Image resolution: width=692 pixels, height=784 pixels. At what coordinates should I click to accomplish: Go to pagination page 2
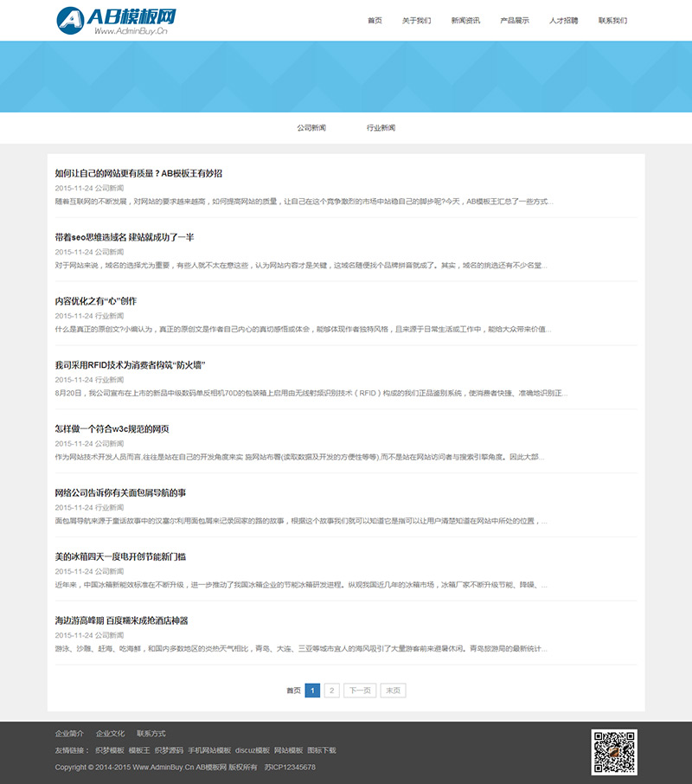pos(332,691)
